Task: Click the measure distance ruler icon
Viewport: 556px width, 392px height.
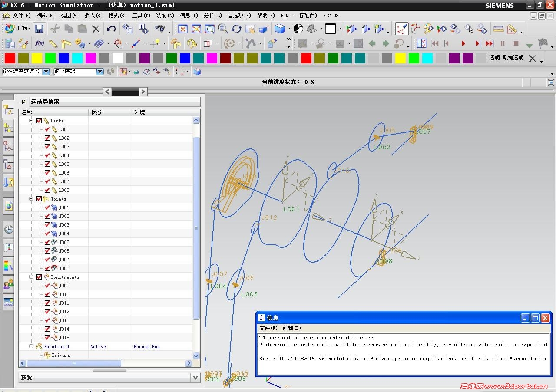Action: pyautogui.click(x=498, y=29)
